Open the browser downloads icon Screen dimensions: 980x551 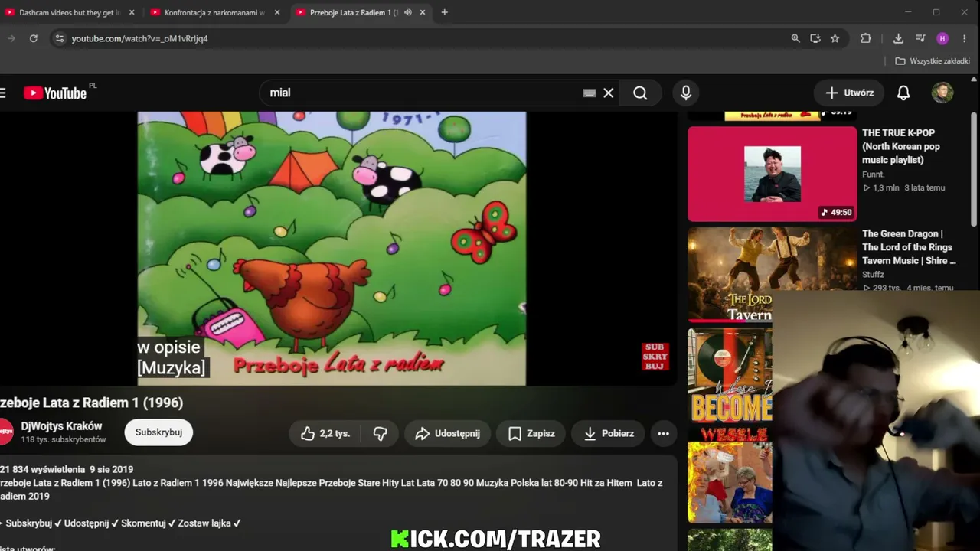(898, 38)
